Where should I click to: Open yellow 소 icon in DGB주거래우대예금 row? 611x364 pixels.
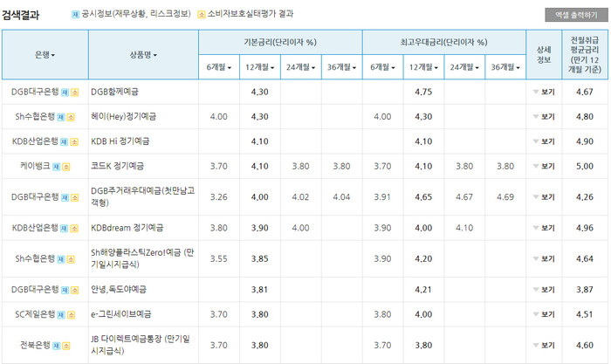tap(74, 197)
